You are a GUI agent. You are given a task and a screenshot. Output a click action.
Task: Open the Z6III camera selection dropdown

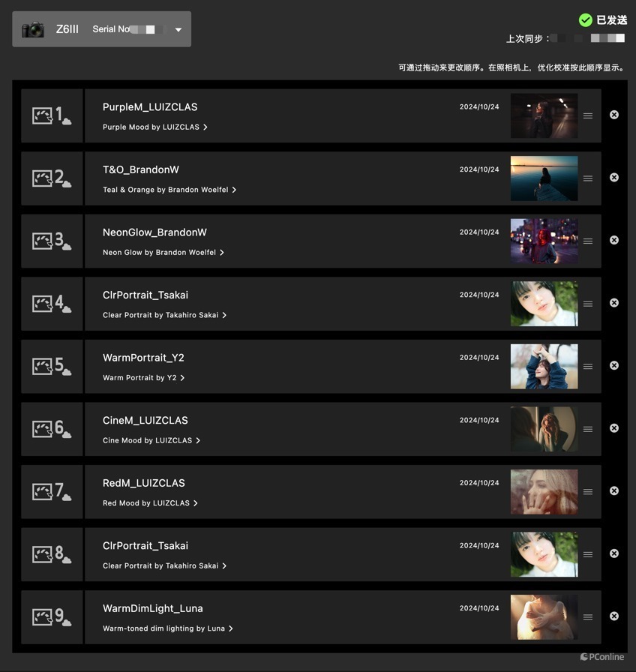(101, 29)
